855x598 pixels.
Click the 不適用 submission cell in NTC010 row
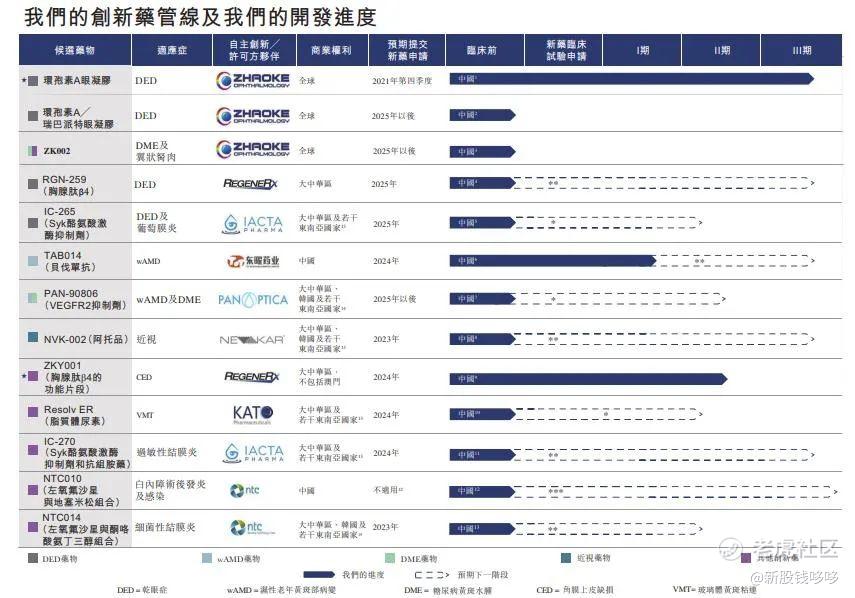tap(388, 490)
